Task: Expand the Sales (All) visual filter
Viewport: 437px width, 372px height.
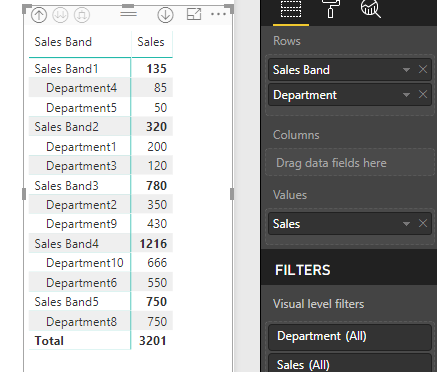Action: (350, 363)
